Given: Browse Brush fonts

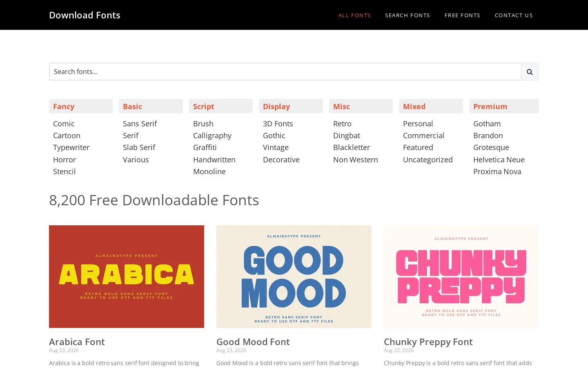Looking at the screenshot, I should coord(203,123).
